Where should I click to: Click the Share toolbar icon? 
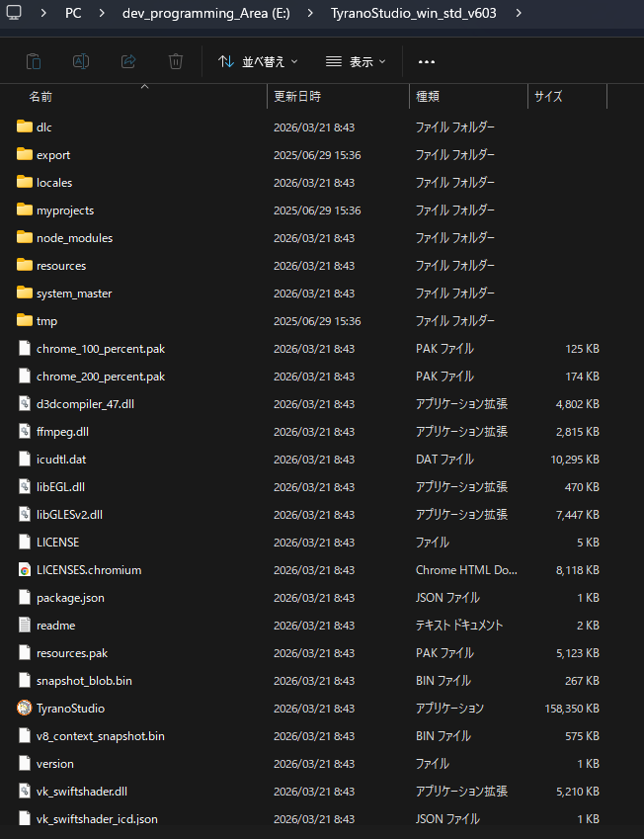click(128, 61)
